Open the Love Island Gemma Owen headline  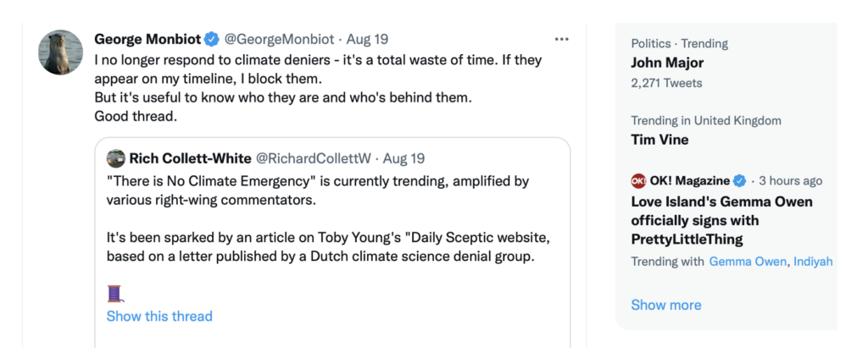722,220
